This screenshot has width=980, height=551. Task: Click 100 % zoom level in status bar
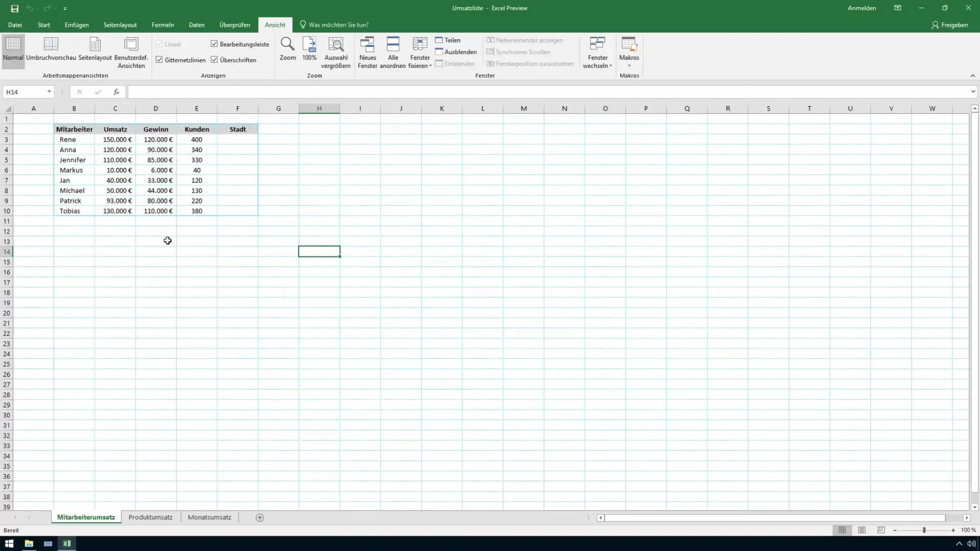click(968, 531)
